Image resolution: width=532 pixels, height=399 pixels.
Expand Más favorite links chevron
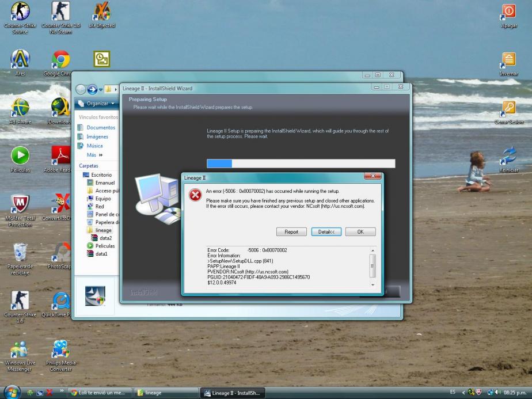[100, 155]
